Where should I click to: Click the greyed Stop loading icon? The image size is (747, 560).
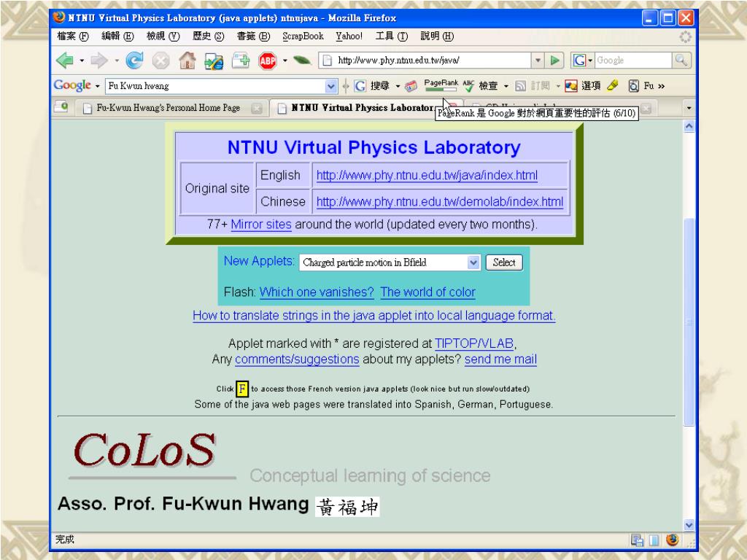pos(160,61)
